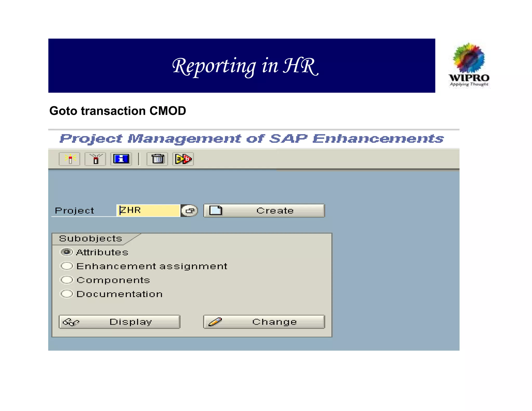Click the Deactivate project toolbar icon
Viewport: 532px width, 411px height.
(95, 159)
